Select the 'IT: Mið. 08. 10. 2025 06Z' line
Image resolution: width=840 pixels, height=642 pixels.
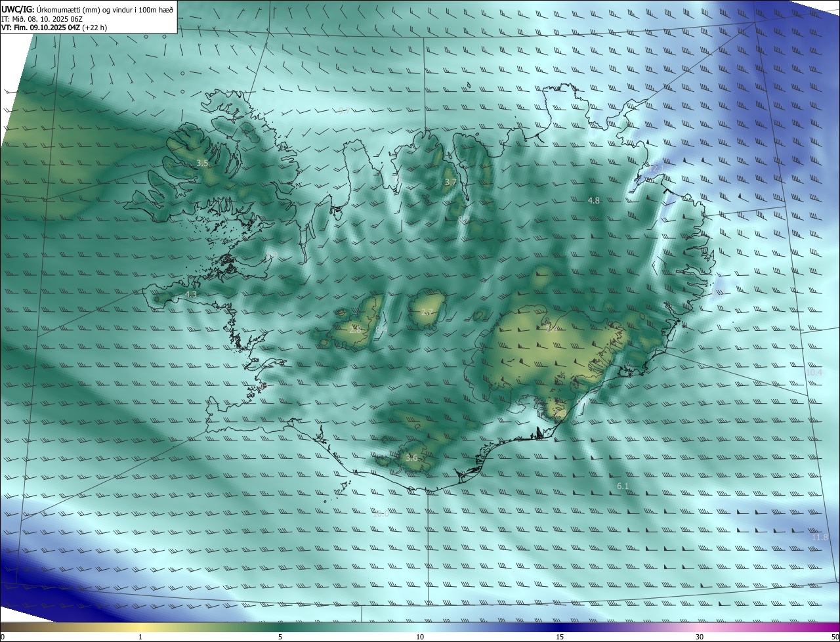[x=43, y=19]
